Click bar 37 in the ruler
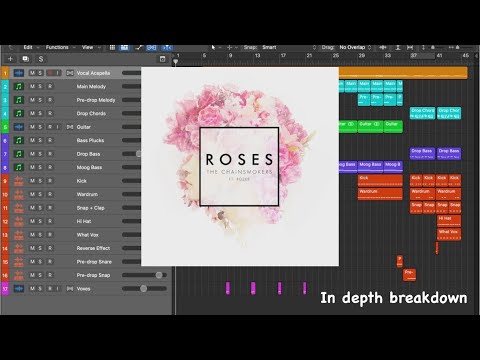The image size is (480, 360). (x=414, y=56)
